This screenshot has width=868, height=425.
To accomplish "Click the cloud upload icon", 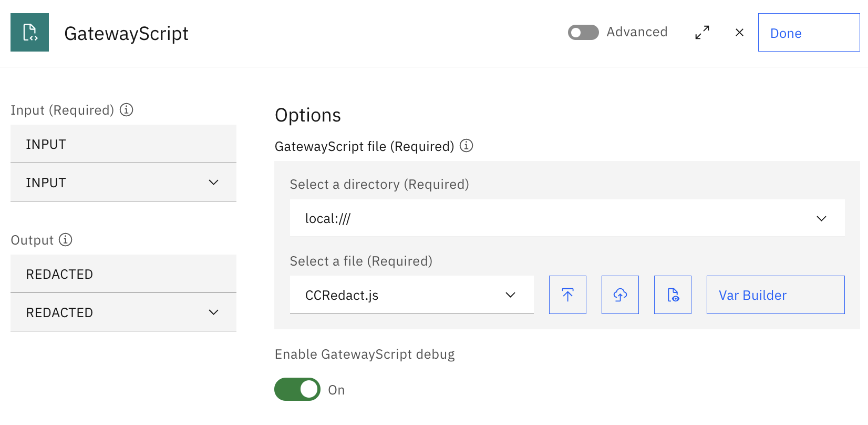I will click(x=620, y=295).
